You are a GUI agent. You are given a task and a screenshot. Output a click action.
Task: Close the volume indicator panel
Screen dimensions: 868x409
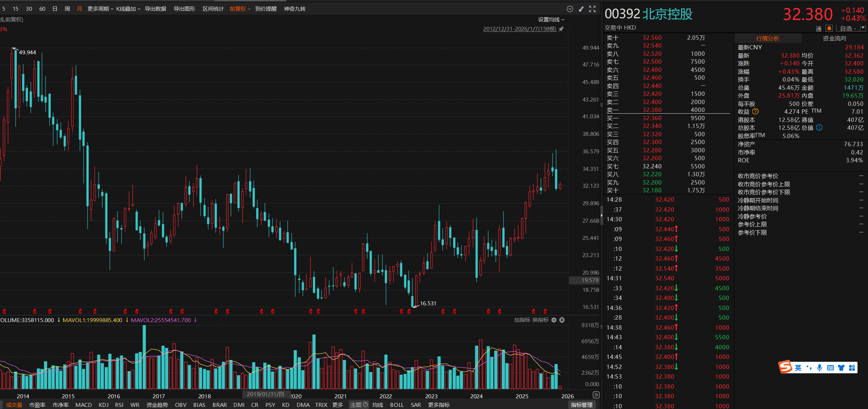click(562, 320)
